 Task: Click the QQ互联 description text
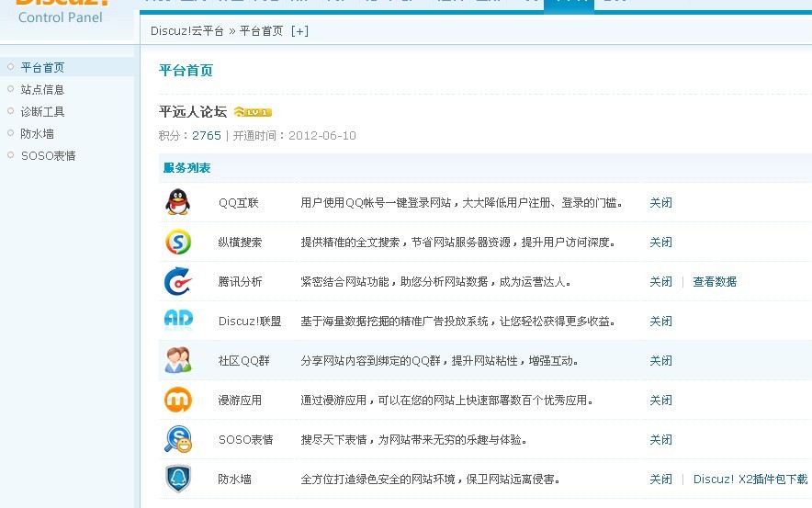pyautogui.click(x=461, y=202)
